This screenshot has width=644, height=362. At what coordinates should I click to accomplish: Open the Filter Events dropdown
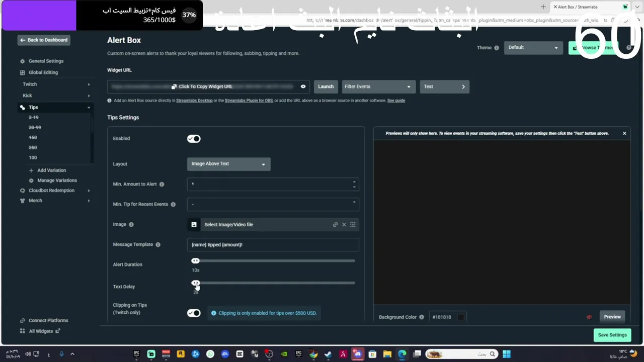(x=378, y=86)
